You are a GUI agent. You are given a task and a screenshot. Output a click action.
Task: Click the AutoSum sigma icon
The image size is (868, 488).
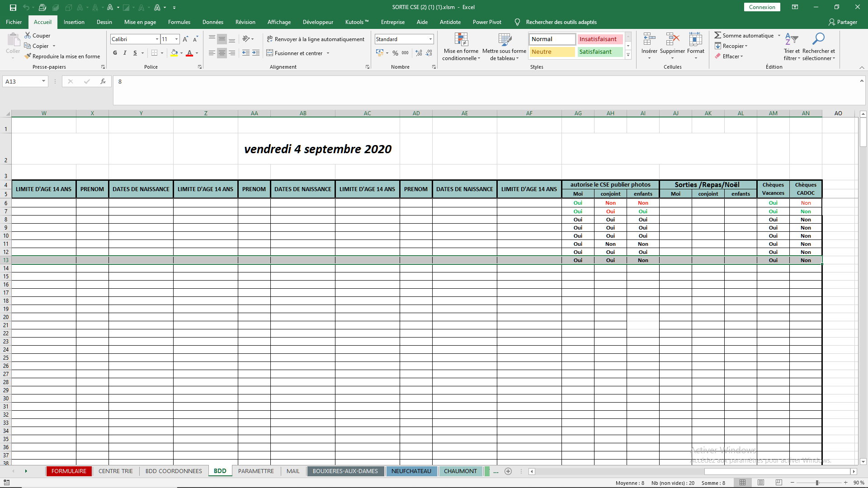click(x=717, y=35)
